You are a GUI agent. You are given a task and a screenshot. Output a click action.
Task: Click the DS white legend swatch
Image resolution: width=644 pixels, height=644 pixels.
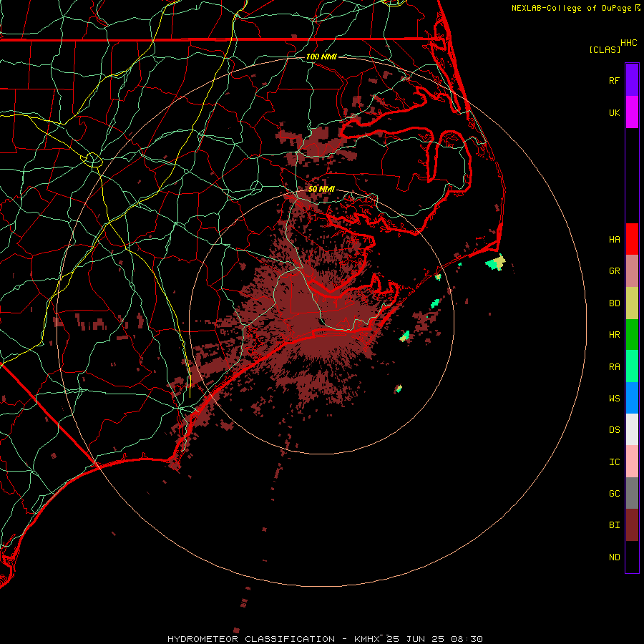click(632, 429)
